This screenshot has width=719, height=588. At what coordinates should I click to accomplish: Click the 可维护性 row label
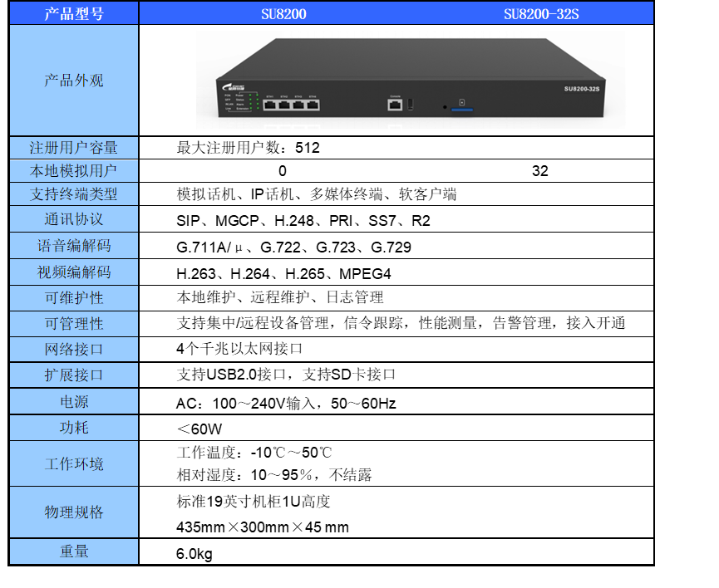click(74, 298)
